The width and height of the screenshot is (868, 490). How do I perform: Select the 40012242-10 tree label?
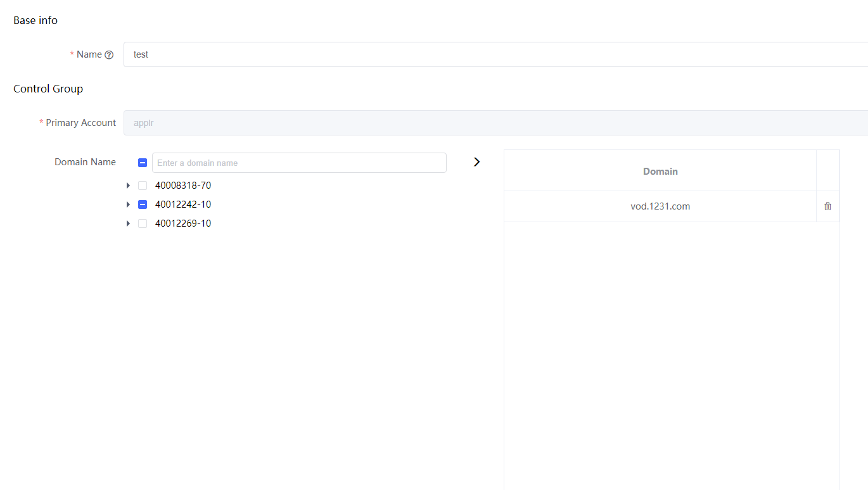click(x=183, y=204)
